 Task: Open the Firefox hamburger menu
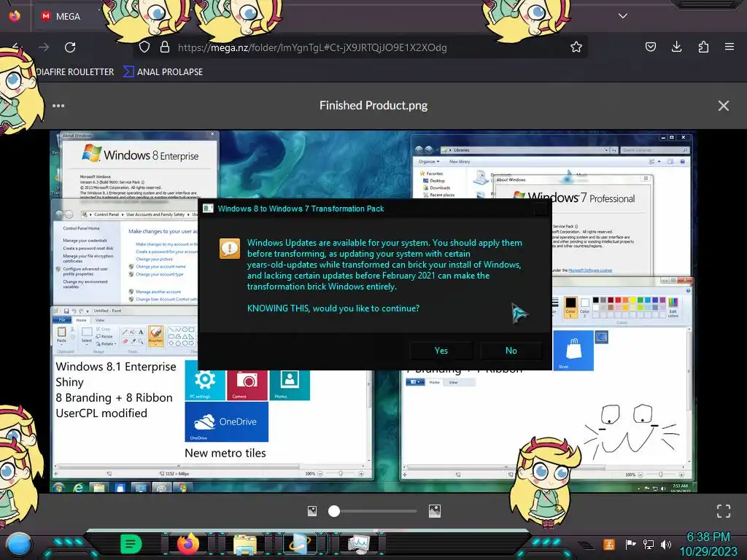[729, 47]
